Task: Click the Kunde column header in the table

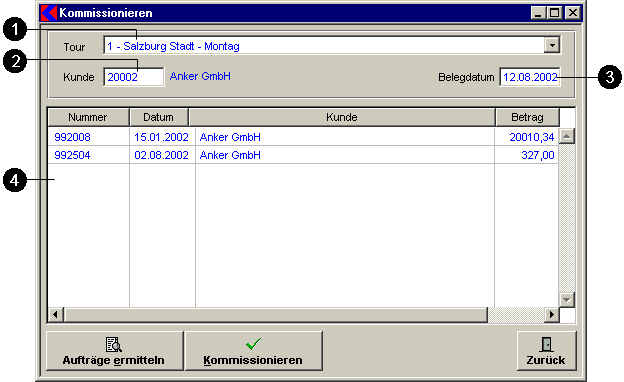Action: click(x=342, y=117)
